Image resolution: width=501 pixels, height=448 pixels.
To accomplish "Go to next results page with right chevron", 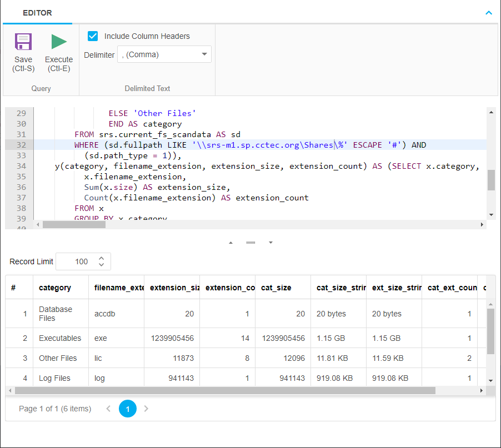I will [x=146, y=409].
